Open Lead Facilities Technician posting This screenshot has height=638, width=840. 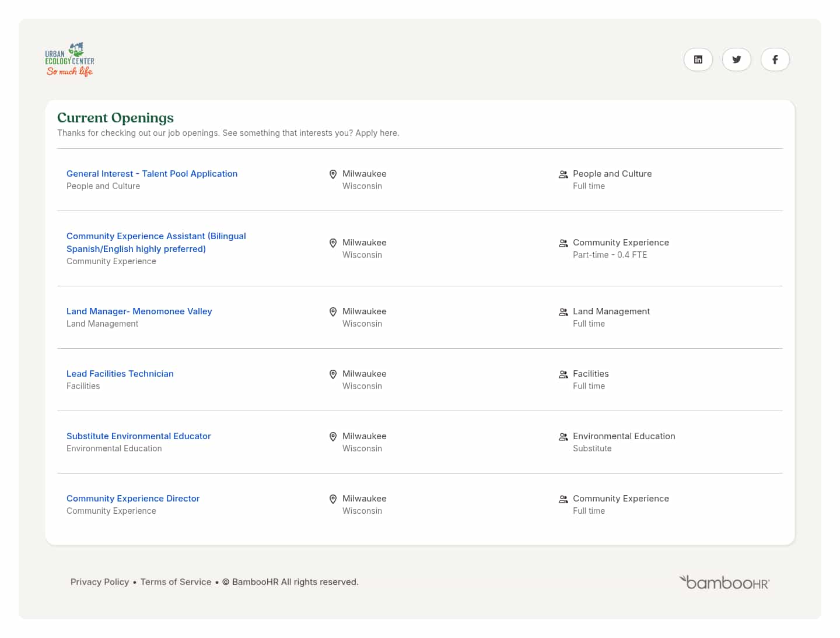point(120,374)
